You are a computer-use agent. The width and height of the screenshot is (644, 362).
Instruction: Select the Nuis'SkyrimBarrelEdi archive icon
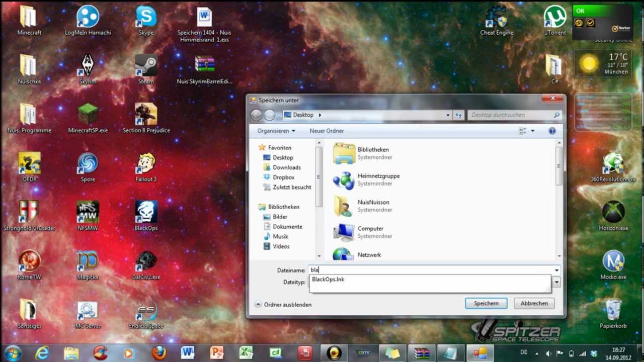(204, 69)
